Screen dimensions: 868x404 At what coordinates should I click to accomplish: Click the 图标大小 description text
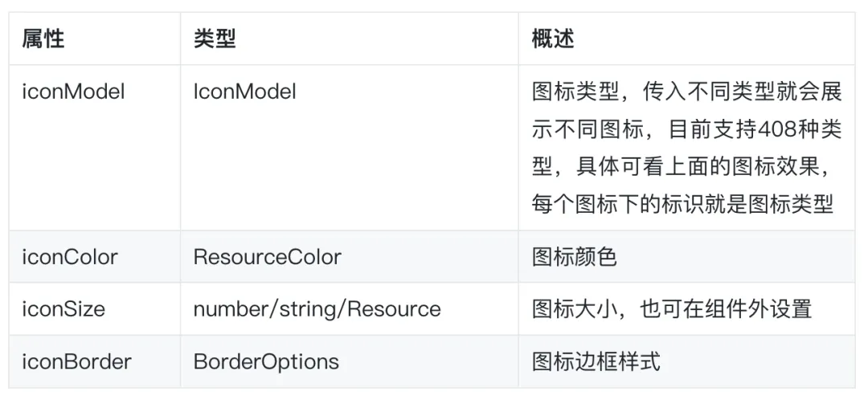(x=574, y=308)
